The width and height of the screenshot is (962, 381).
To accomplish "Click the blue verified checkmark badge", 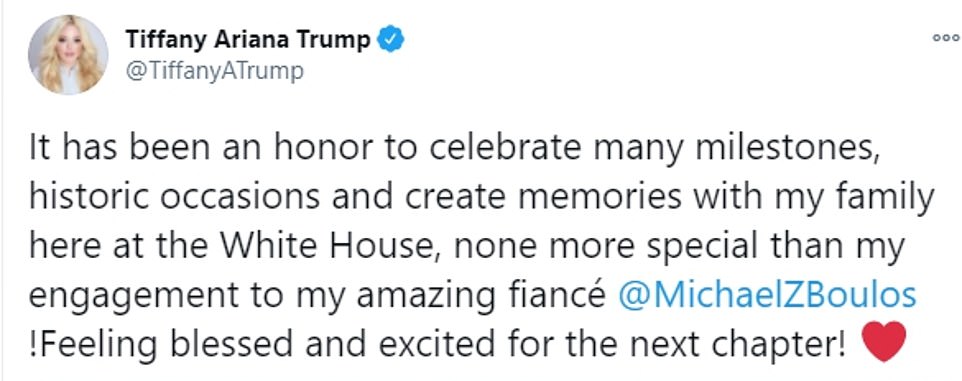I will (x=390, y=40).
